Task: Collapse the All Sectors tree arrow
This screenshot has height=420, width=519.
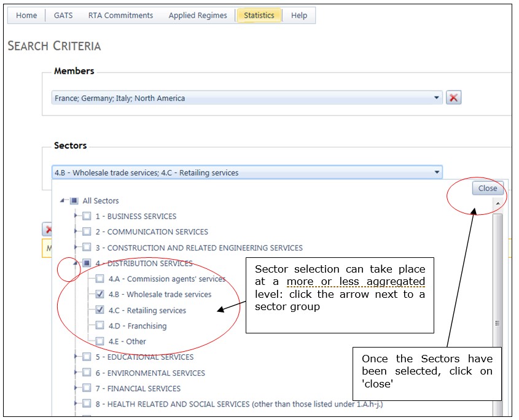Action: (x=62, y=201)
